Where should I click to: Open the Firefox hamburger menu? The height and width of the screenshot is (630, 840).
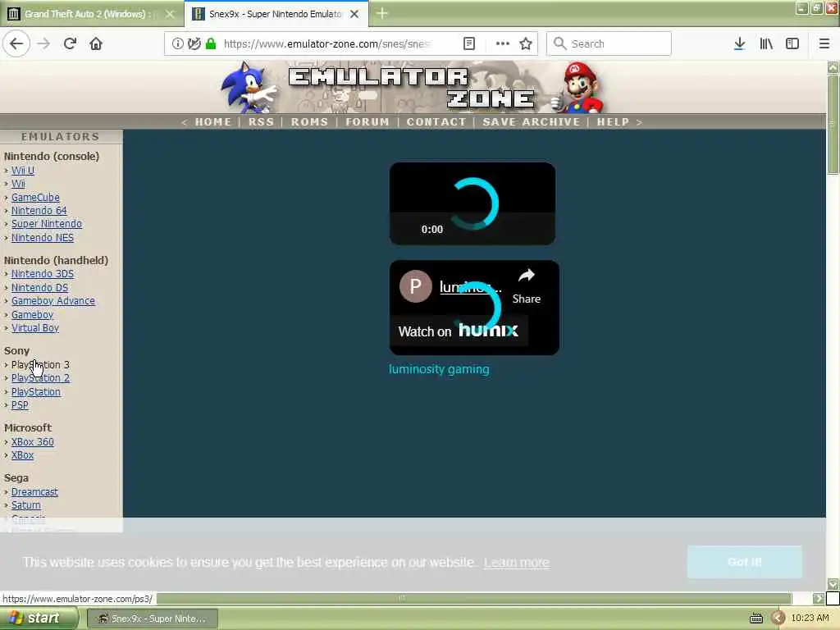824,43
